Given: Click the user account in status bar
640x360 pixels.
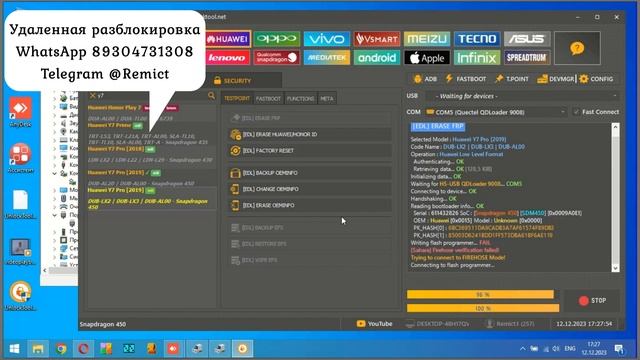Looking at the screenshot, I should coord(511,324).
